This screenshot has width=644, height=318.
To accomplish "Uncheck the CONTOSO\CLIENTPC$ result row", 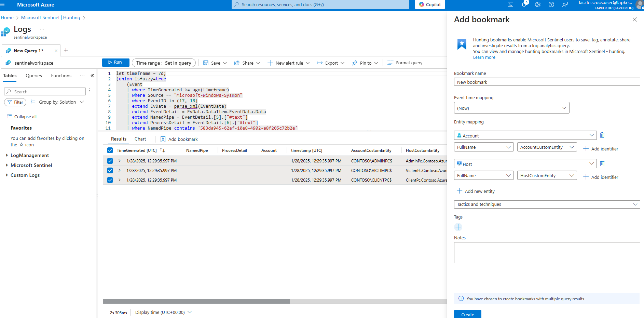I will coord(110,180).
